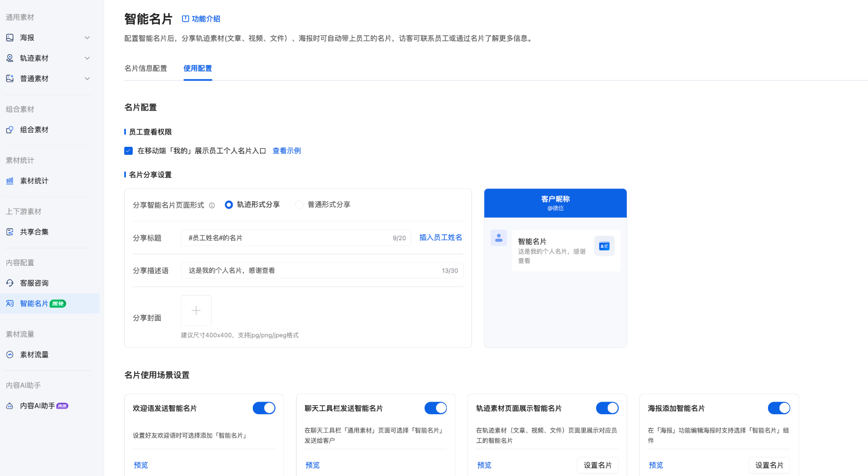
Task: Uncheck 在移动端「我的」展示员工个人名片入口 checkbox
Action: click(129, 151)
